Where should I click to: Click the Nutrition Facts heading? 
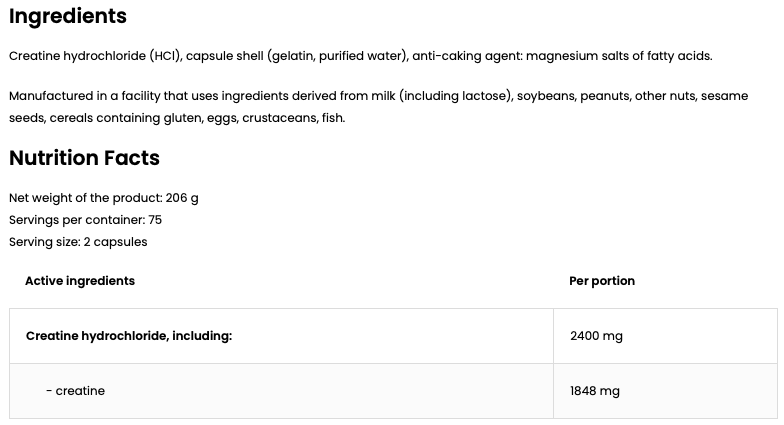coord(84,158)
